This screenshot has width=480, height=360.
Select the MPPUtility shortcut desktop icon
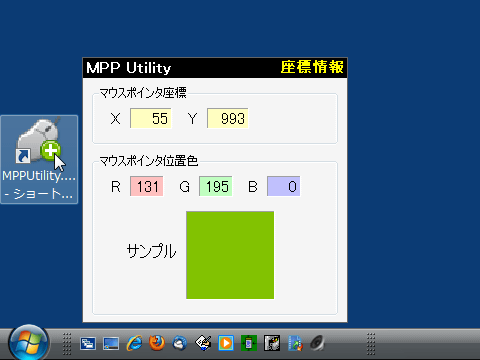pos(39,159)
